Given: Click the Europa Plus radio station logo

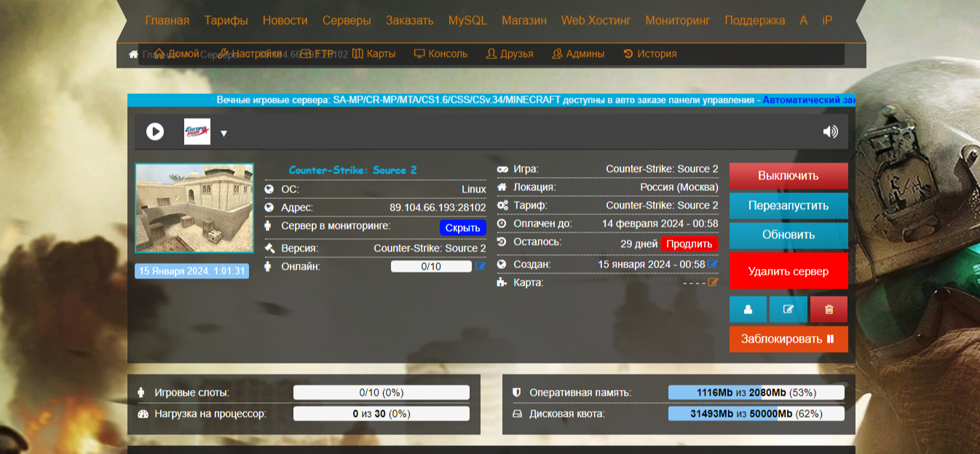Looking at the screenshot, I should click(197, 132).
